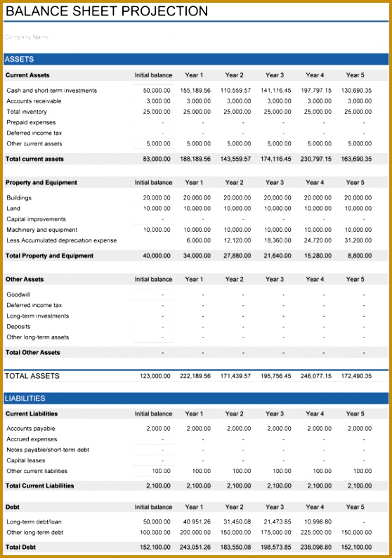Click Total inventory initial balance cell

[x=154, y=112]
